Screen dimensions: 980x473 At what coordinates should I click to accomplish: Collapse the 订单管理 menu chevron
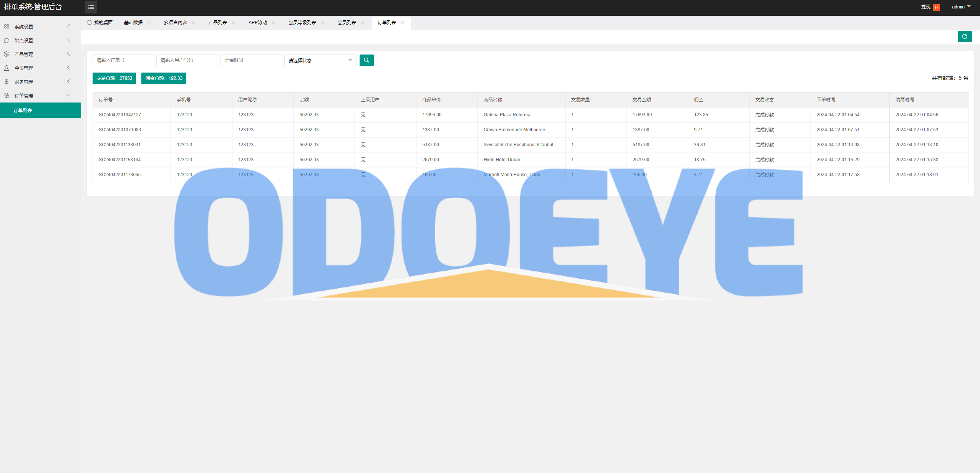(69, 95)
